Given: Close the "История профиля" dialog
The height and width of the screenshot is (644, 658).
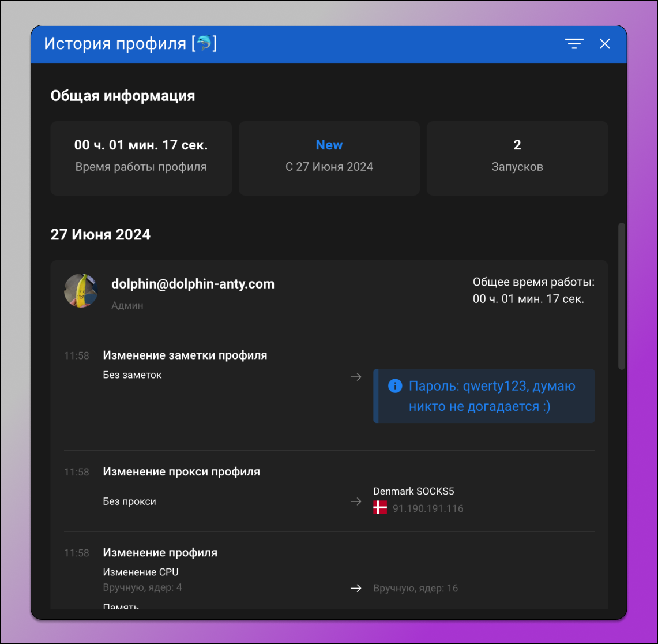Looking at the screenshot, I should 604,44.
